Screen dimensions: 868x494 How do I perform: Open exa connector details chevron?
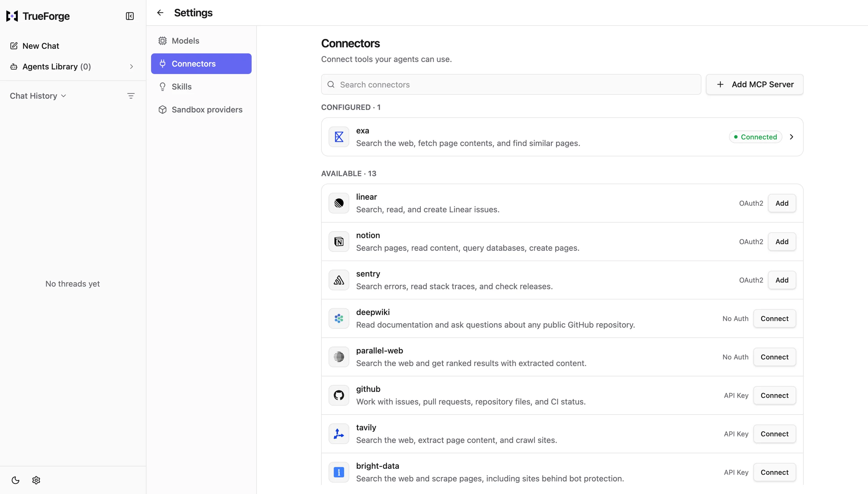792,137
